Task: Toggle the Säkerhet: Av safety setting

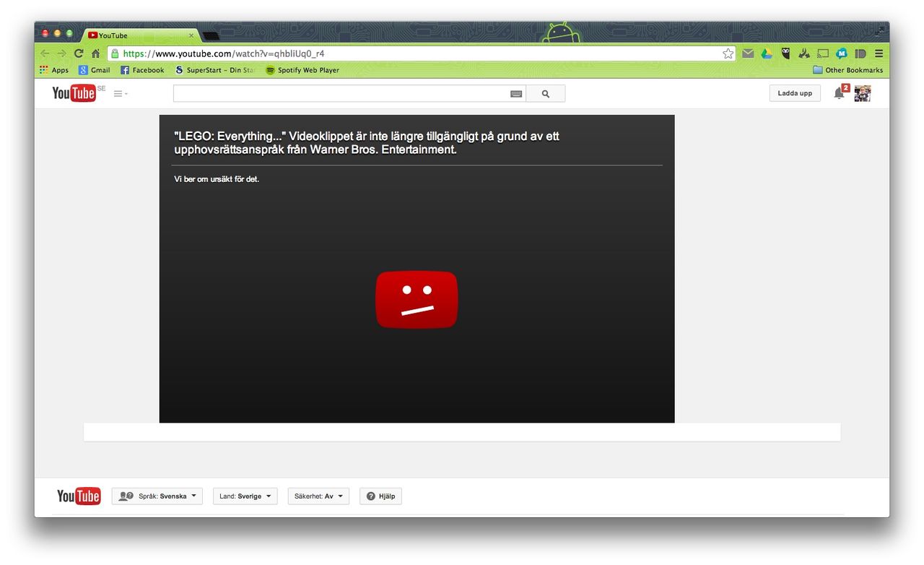Action: coord(318,496)
